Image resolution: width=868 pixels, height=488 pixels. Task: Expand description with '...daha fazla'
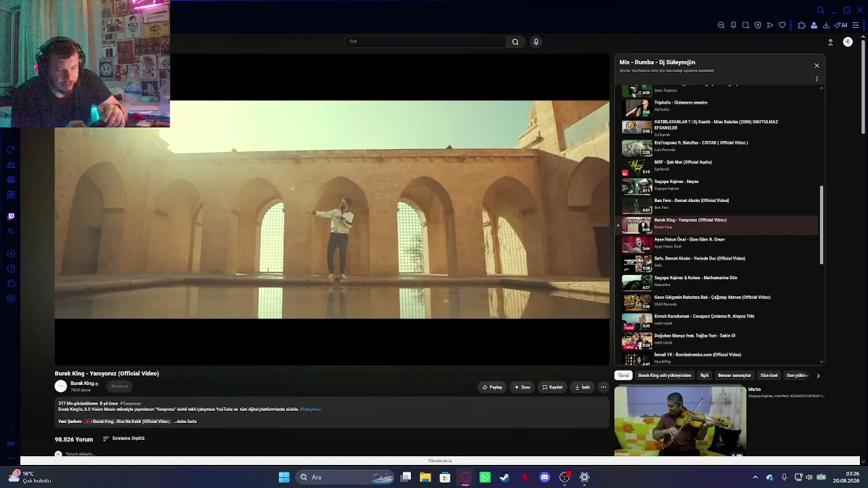(x=185, y=422)
